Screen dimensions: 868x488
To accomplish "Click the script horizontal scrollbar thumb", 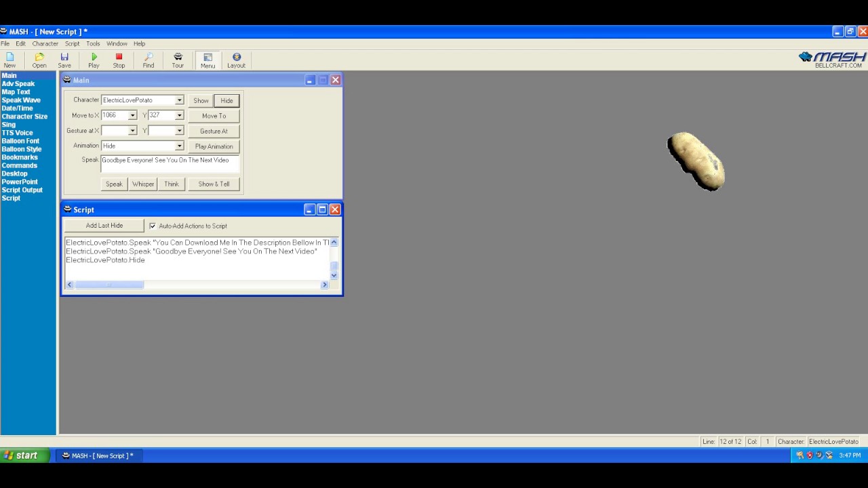I will 109,285.
